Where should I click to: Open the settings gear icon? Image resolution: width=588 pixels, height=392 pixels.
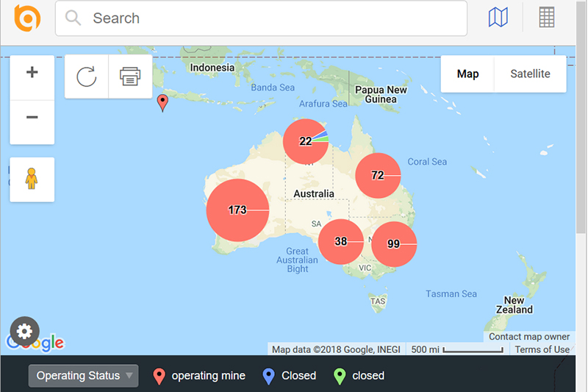(24, 332)
